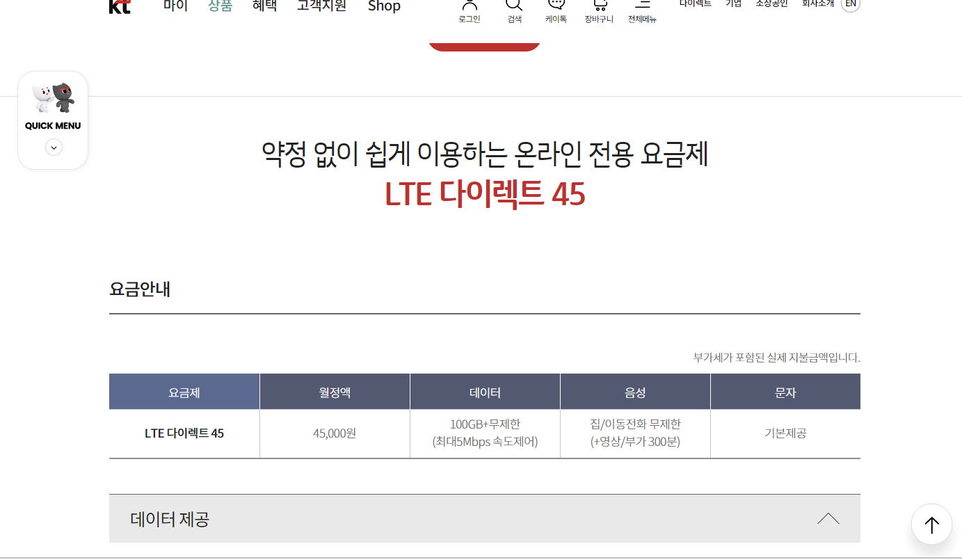962x560 pixels.
Task: Click the 100GB+무제한 data cell
Action: pyautogui.click(x=485, y=433)
